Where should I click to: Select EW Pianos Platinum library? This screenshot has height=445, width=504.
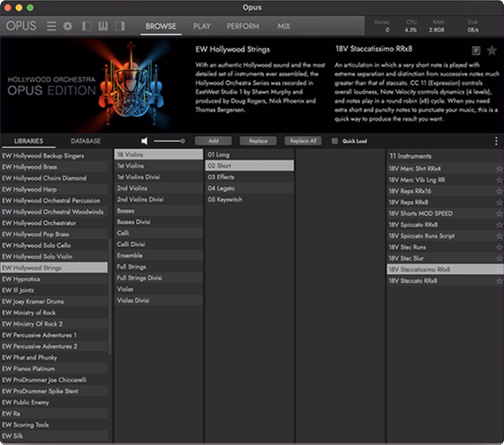(x=54, y=369)
